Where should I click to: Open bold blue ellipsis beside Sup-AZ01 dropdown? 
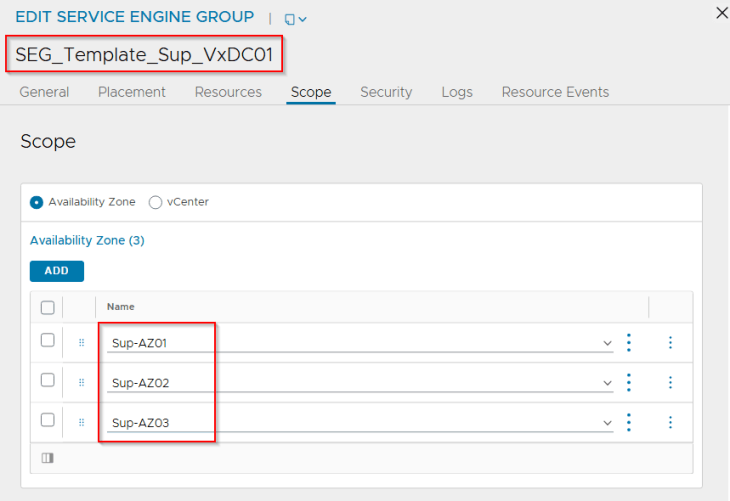[629, 343]
